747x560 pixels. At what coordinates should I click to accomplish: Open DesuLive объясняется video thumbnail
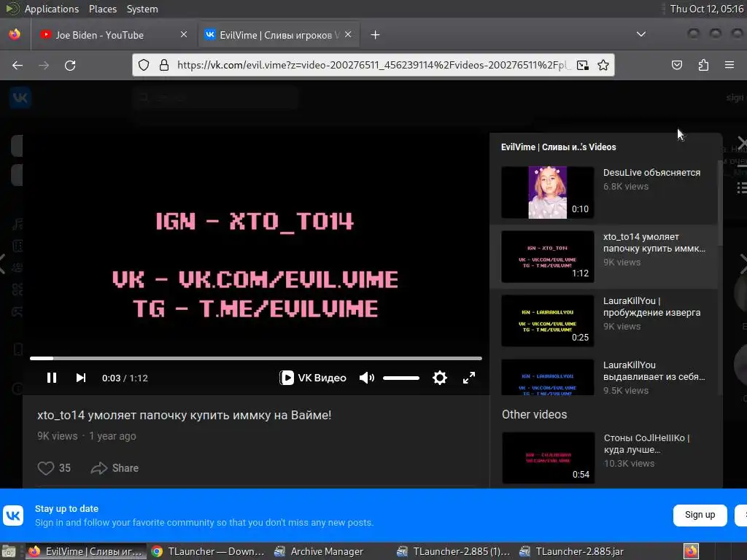tap(547, 192)
